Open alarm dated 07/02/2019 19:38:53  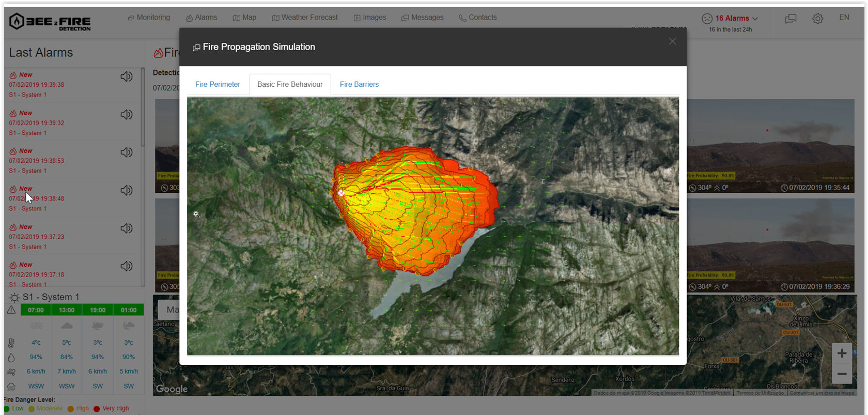(37, 161)
